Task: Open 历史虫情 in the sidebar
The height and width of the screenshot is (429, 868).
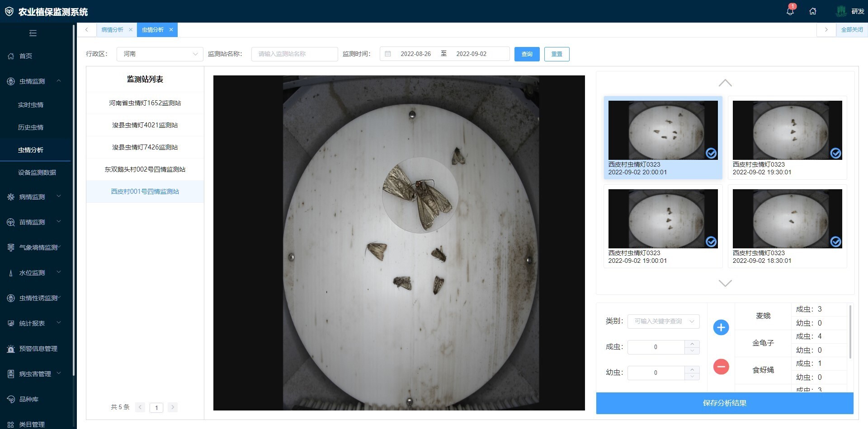Action: [31, 127]
